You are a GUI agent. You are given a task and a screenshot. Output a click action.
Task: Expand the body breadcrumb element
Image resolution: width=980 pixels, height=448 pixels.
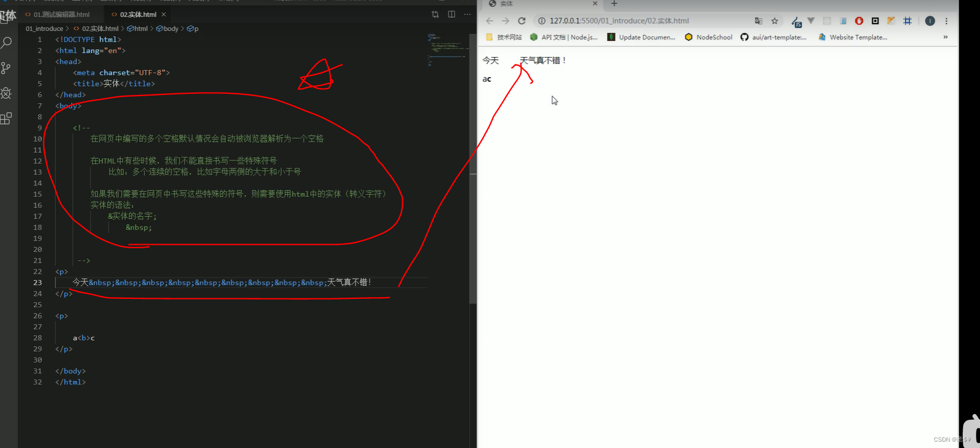tap(167, 29)
